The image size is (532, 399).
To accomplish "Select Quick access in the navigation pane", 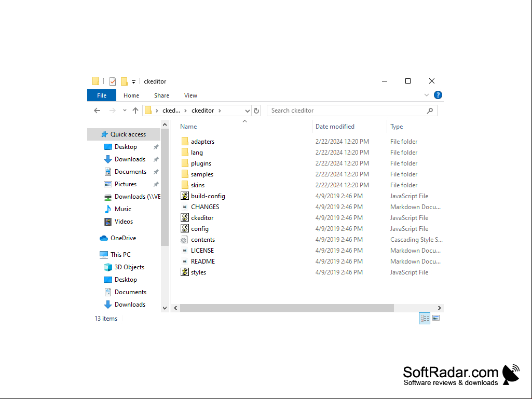I will point(124,134).
